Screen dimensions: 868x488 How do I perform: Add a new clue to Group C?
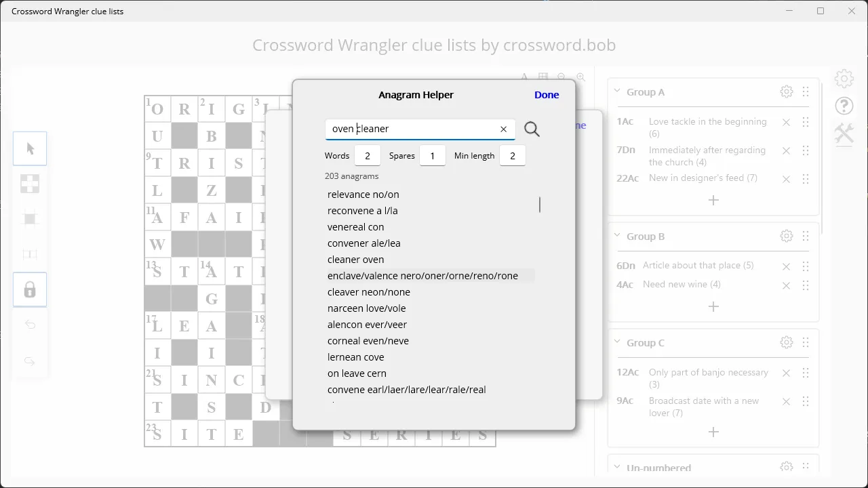tap(713, 432)
